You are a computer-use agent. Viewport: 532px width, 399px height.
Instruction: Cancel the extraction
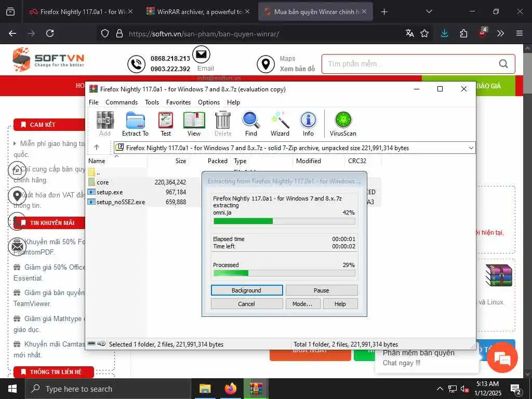[x=247, y=303]
